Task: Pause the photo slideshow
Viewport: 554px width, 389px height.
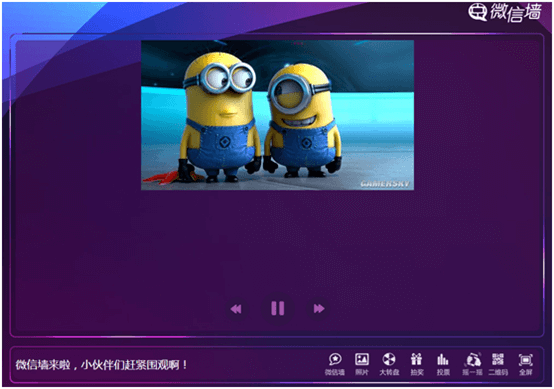Action: 278,308
